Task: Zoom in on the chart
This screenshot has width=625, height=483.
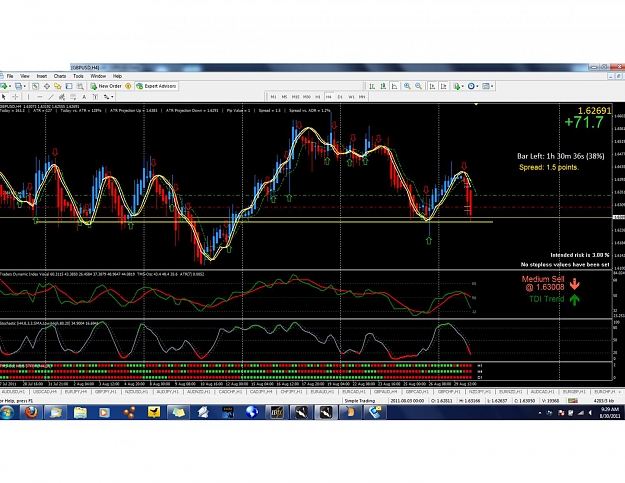Action: tap(407, 86)
